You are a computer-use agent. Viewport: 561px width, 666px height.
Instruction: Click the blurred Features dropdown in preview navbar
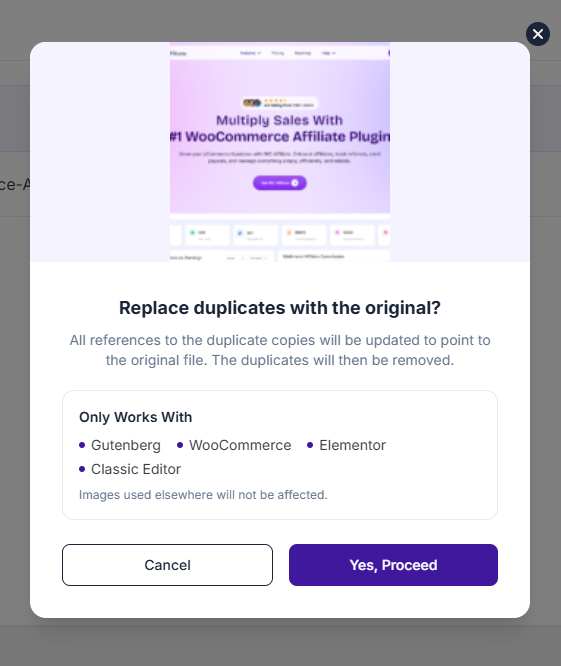(x=250, y=53)
